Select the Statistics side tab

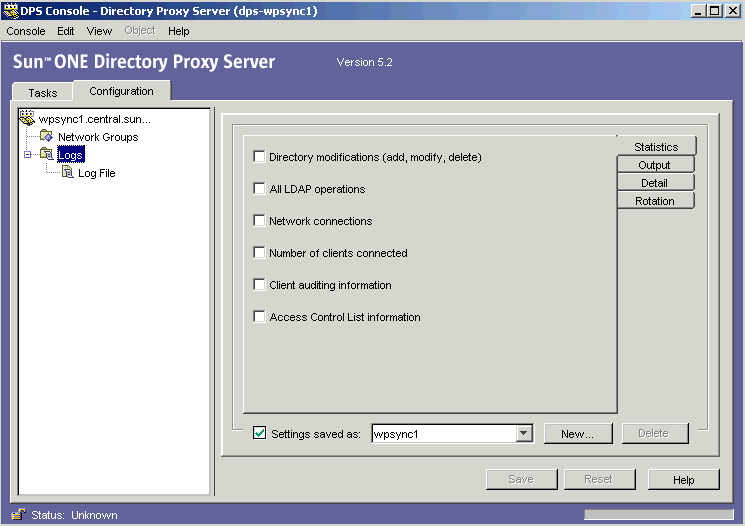656,146
